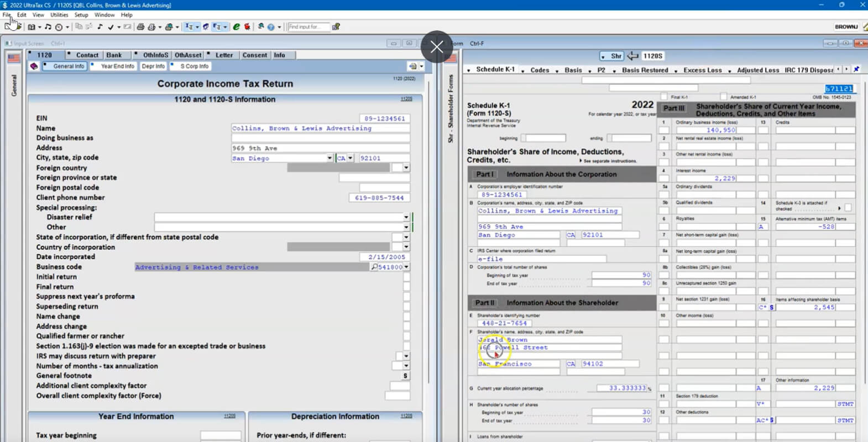Click the printer icon in the input screen header

click(412, 66)
